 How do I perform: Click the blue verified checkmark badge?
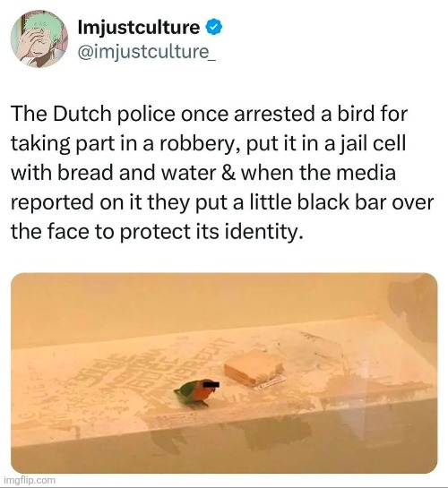click(213, 27)
